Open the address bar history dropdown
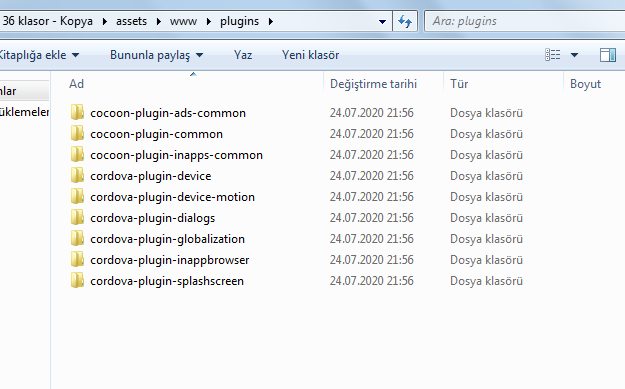 coord(382,22)
